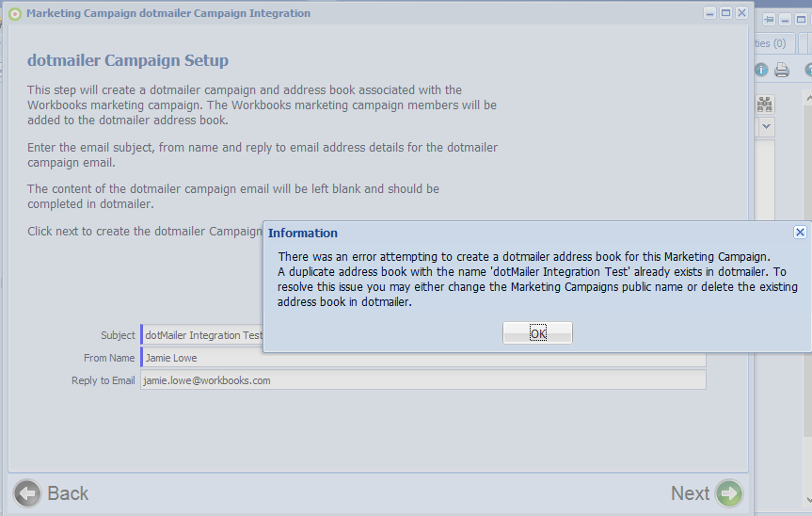Click the pin icon in the background window title bar
The height and width of the screenshot is (516, 812).
(x=769, y=20)
